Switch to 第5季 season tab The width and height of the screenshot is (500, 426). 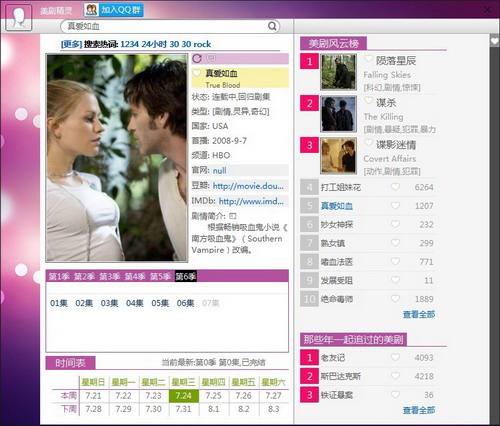tap(160, 276)
